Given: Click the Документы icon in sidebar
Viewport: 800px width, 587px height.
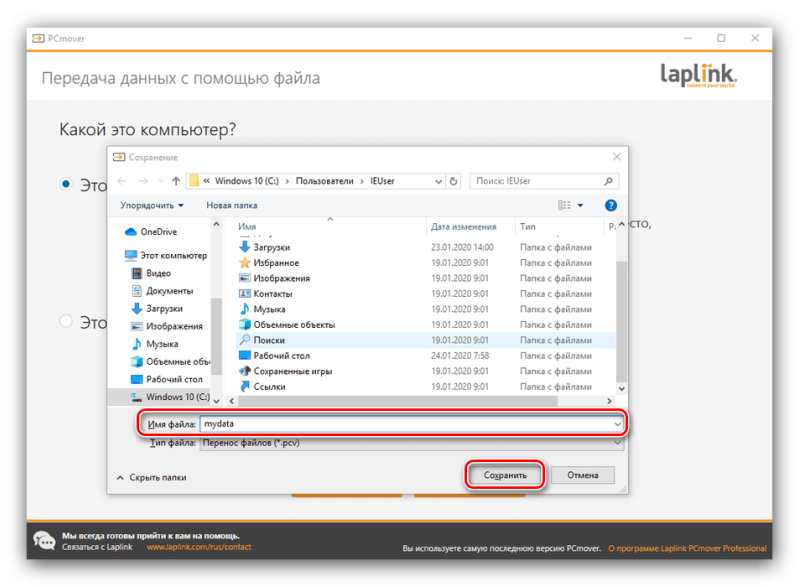Looking at the screenshot, I should coord(137,291).
